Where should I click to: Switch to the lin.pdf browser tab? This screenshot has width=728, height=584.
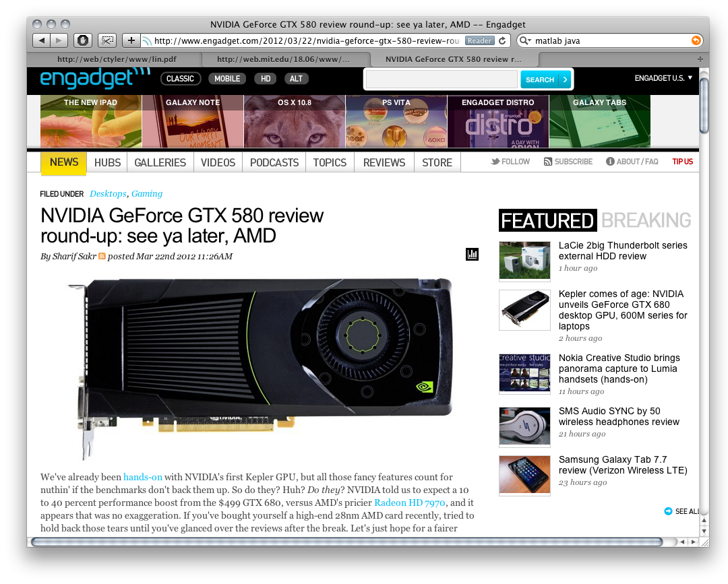tap(117, 59)
